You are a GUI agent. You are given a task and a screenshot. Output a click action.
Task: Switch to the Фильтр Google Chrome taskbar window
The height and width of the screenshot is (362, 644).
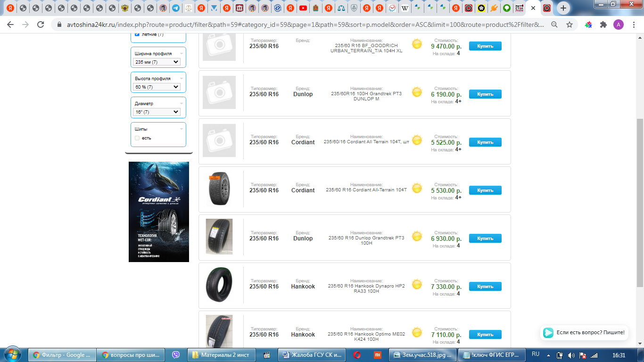click(62, 355)
